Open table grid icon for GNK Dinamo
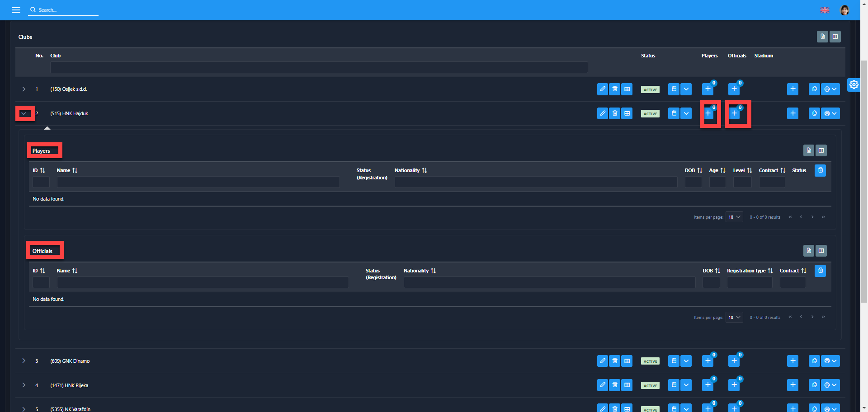Screen dimensions: 868x412 point(627,361)
